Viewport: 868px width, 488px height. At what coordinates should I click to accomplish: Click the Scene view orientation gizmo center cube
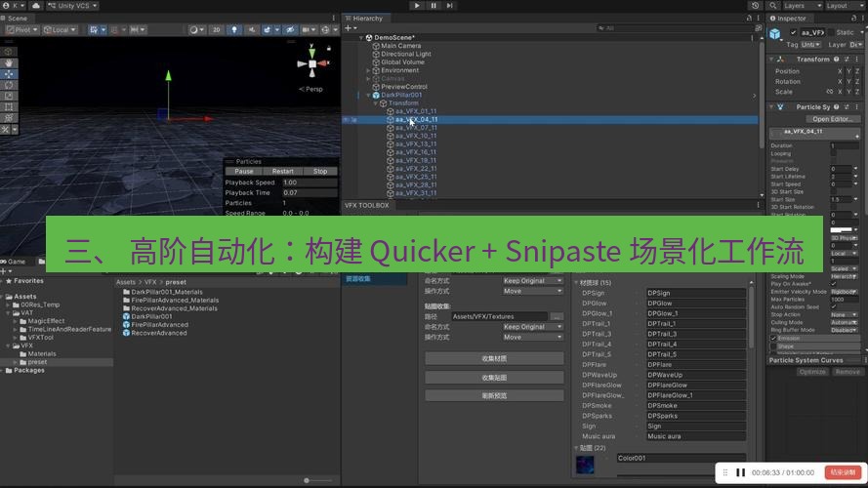312,64
